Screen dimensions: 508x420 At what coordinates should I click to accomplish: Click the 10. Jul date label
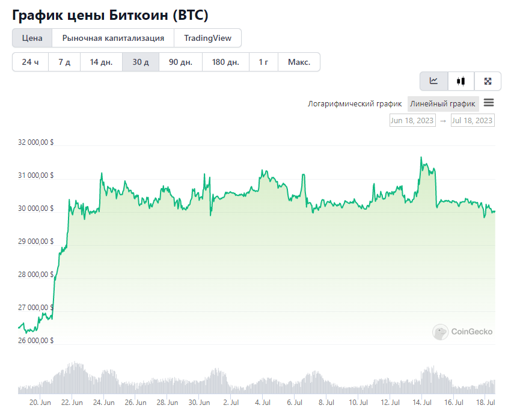point(358,402)
